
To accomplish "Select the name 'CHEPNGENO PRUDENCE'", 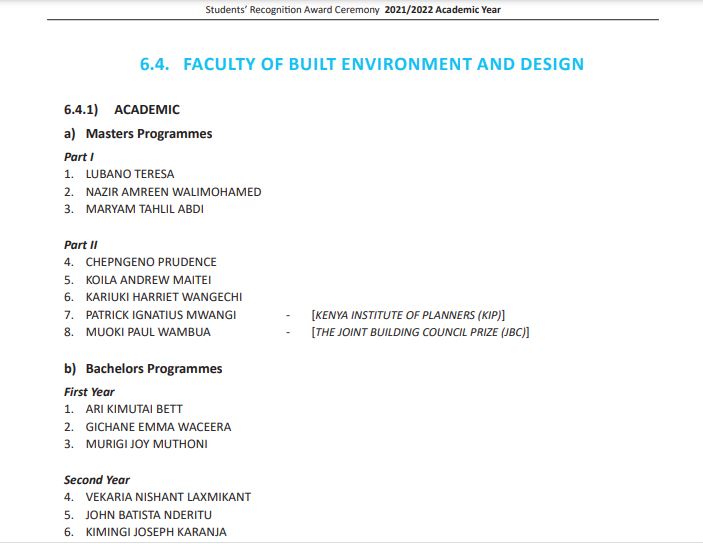I will pyautogui.click(x=151, y=262).
